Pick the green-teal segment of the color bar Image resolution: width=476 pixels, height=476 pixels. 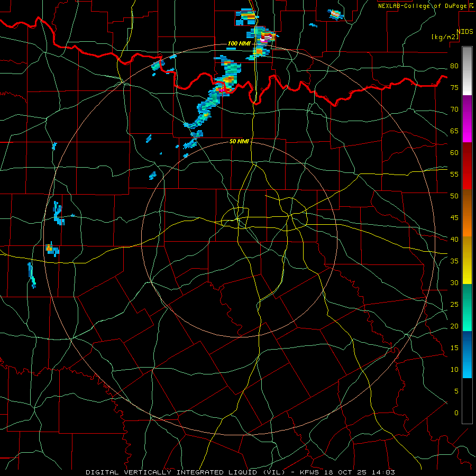click(x=467, y=307)
